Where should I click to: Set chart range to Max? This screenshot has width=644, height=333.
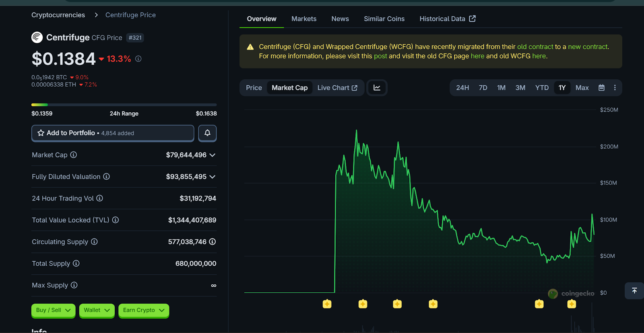[x=582, y=88]
